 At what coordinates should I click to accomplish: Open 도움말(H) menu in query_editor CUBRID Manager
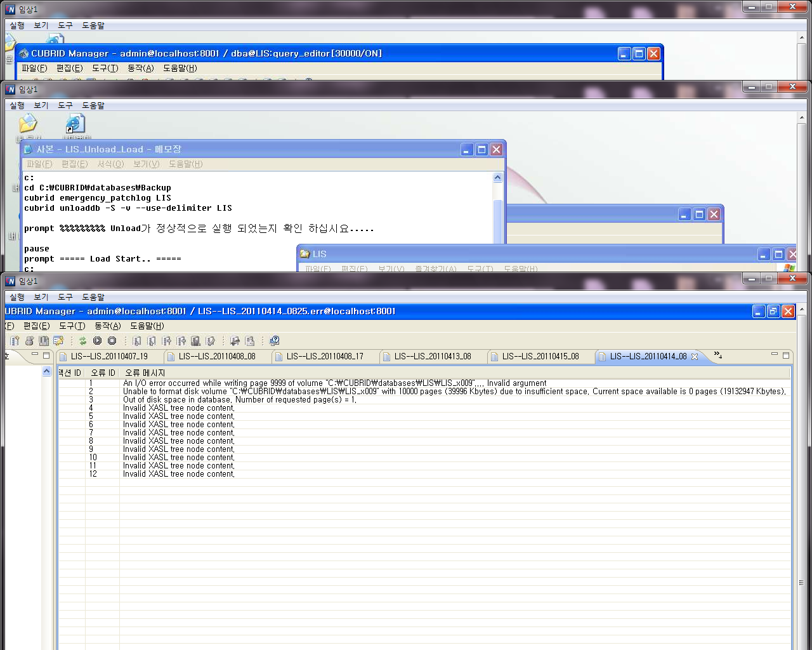tap(180, 68)
